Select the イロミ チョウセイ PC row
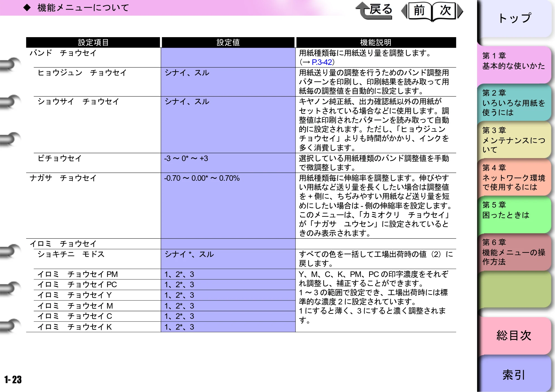Viewport: 555px width, 392px height. [x=77, y=284]
